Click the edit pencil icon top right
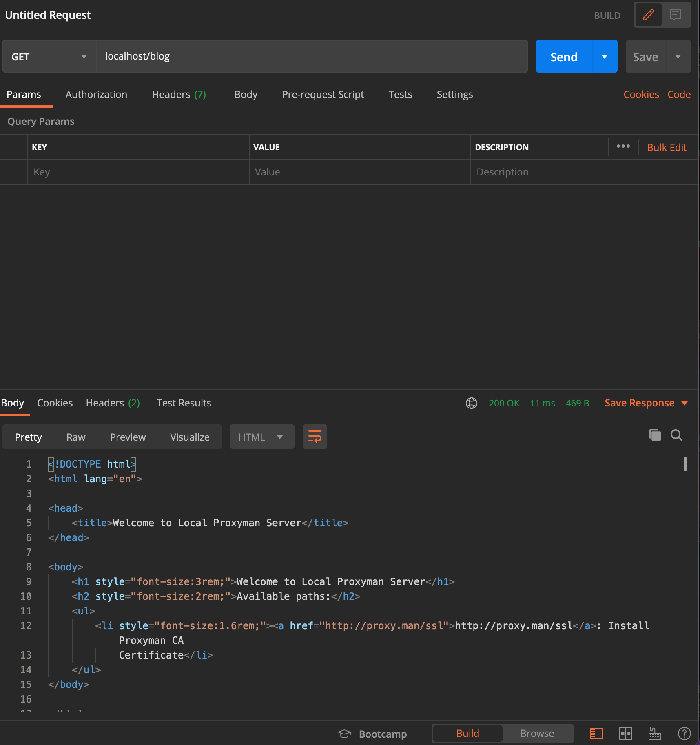700x745 pixels. click(x=648, y=15)
